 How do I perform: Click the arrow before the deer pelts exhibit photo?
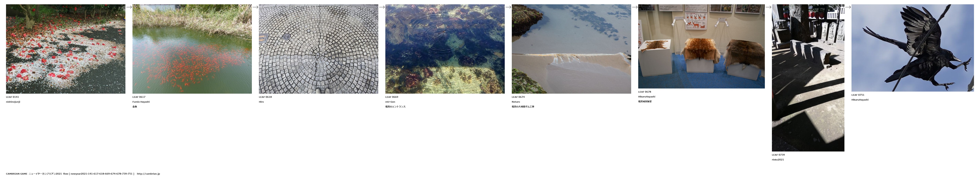coord(635,7)
